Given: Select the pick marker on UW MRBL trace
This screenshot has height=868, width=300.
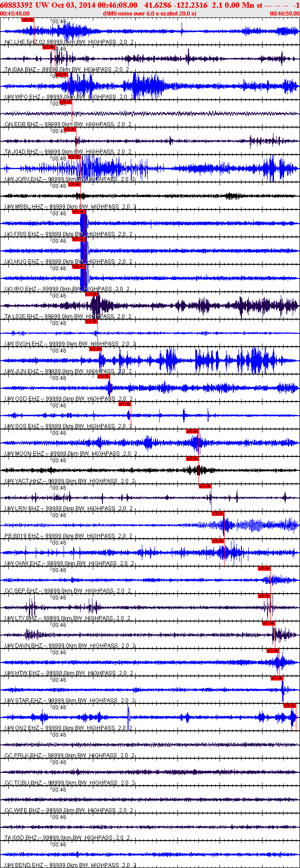Looking at the screenshot, I should 74,184.
